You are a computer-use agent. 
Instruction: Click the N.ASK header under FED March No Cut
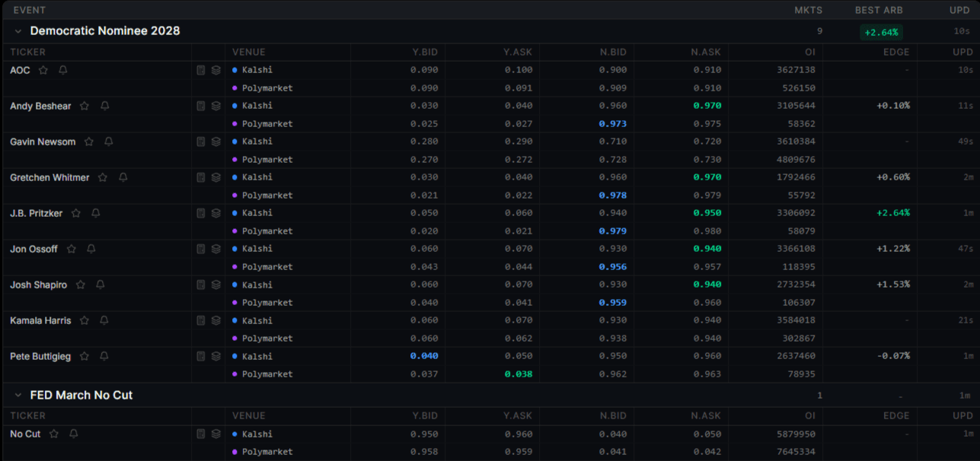coord(706,415)
